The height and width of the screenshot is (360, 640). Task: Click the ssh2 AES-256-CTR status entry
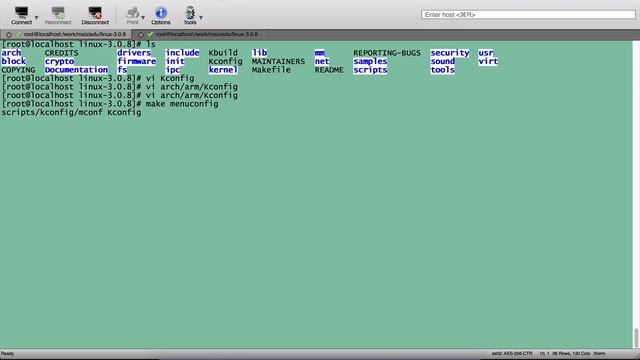[512, 353]
